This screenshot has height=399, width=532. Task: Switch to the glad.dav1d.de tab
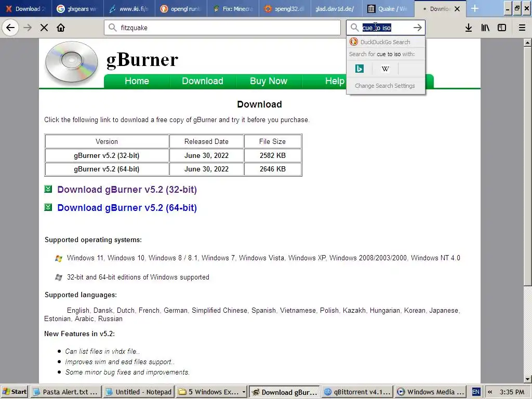coord(336,9)
